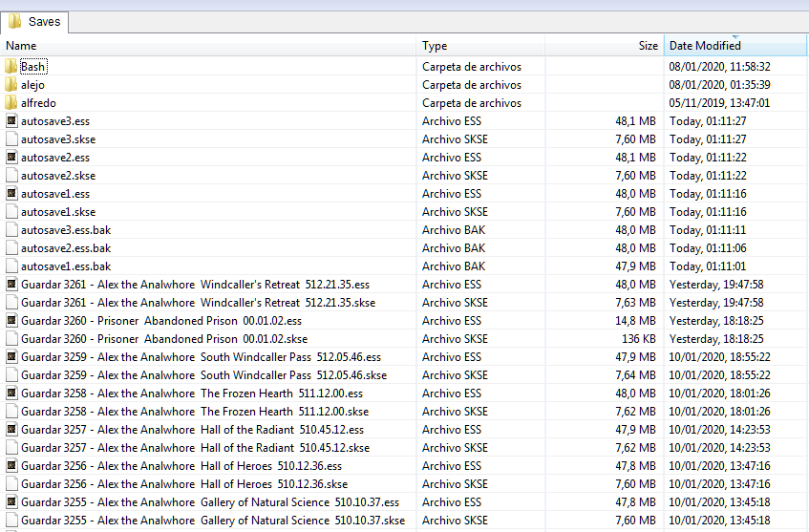Sort by the Date Modified column header

coord(735,46)
